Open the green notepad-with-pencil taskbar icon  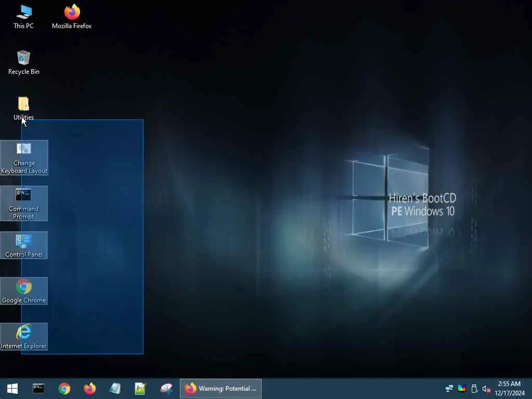tap(140, 389)
